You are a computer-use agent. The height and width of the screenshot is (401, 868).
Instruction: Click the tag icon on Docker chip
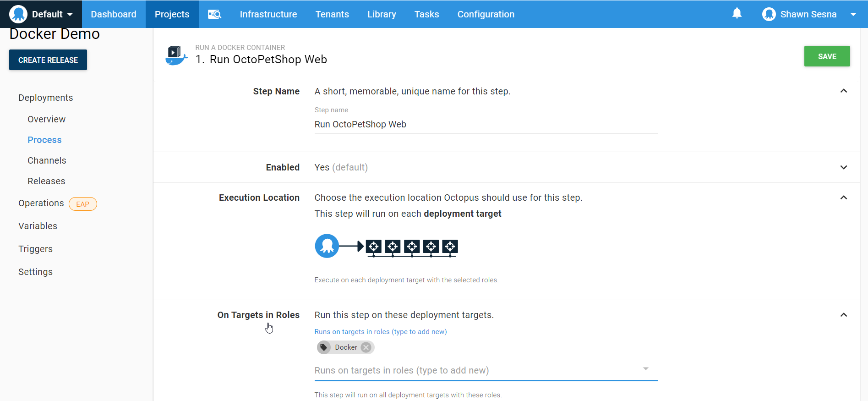pos(324,347)
